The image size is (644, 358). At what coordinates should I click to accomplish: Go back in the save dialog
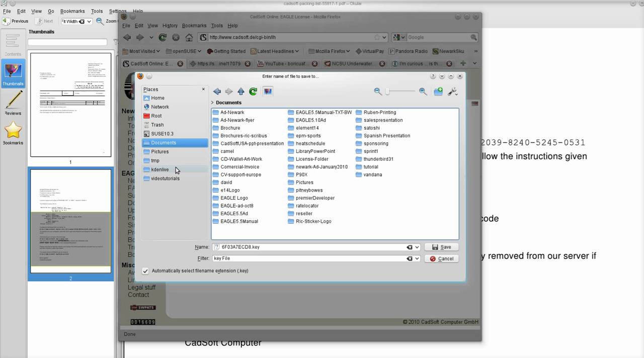click(x=217, y=92)
